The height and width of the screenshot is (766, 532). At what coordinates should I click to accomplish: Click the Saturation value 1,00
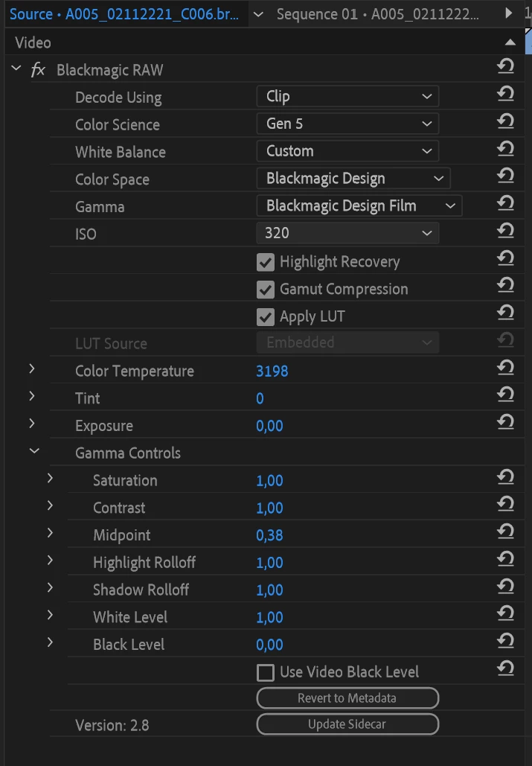269,481
